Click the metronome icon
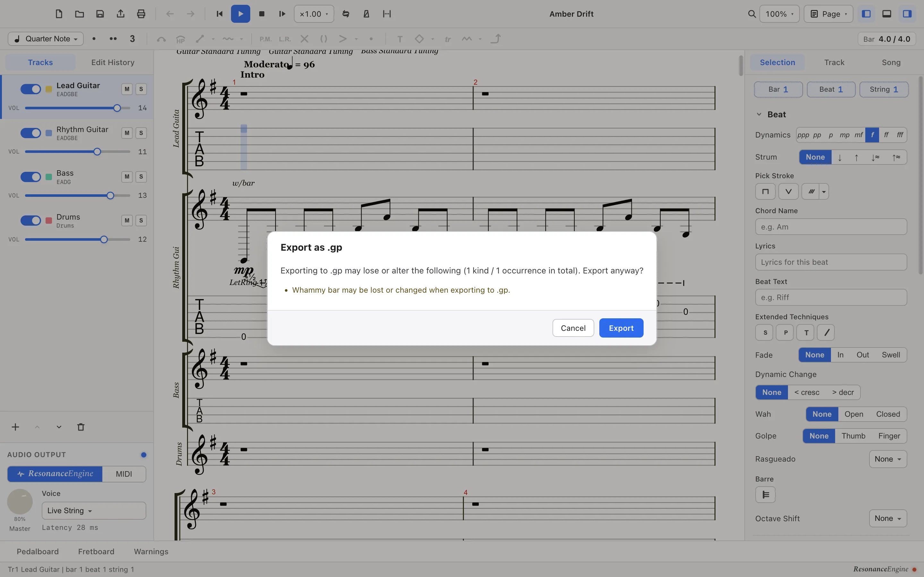 click(366, 14)
